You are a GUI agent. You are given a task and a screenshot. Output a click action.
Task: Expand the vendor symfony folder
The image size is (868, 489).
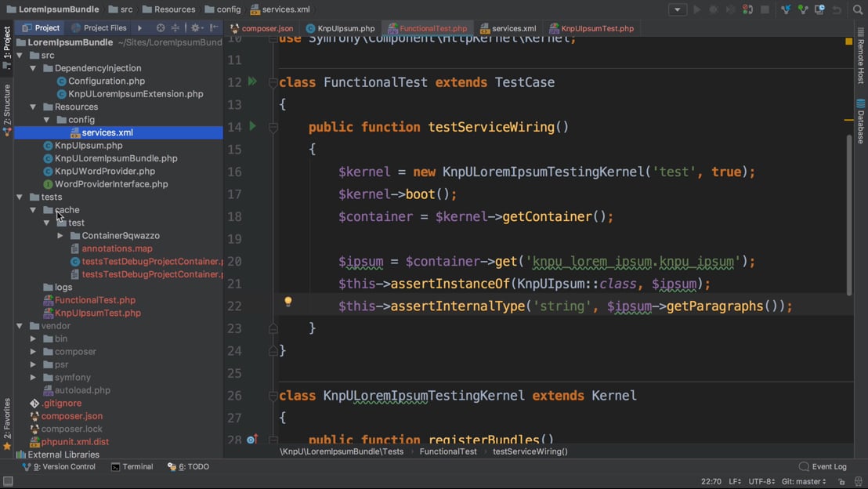33,377
